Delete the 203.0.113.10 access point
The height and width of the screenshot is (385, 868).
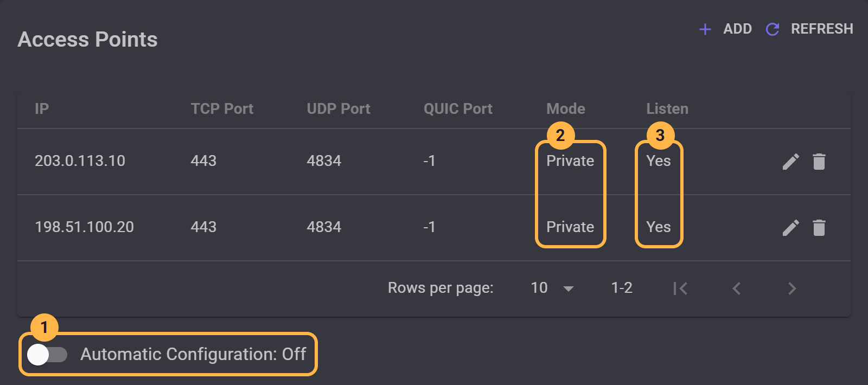click(x=819, y=162)
